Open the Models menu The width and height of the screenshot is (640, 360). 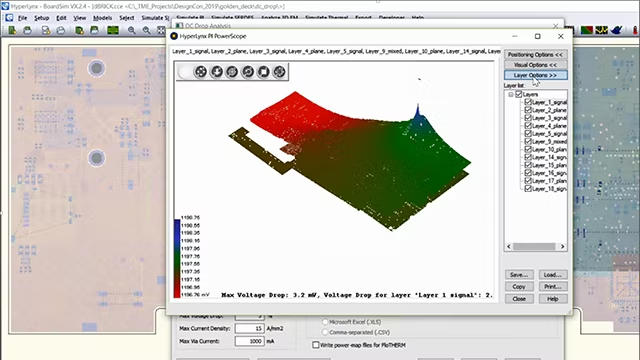[x=102, y=18]
